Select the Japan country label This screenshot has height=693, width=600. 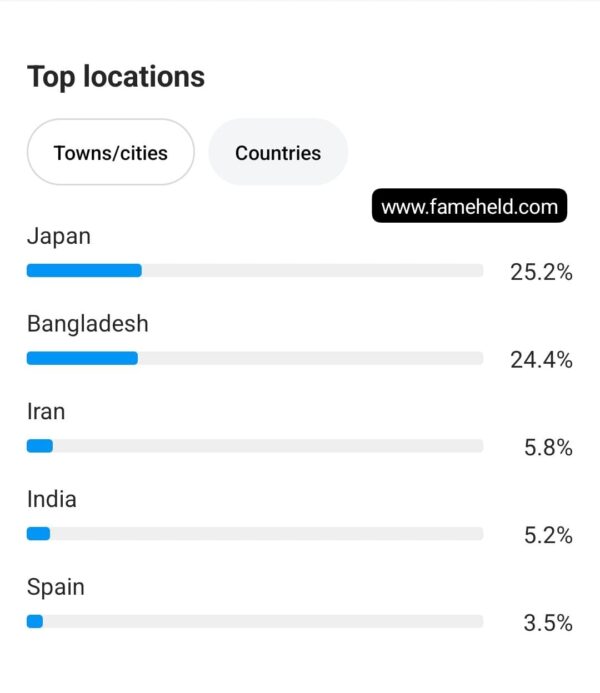pyautogui.click(x=59, y=236)
